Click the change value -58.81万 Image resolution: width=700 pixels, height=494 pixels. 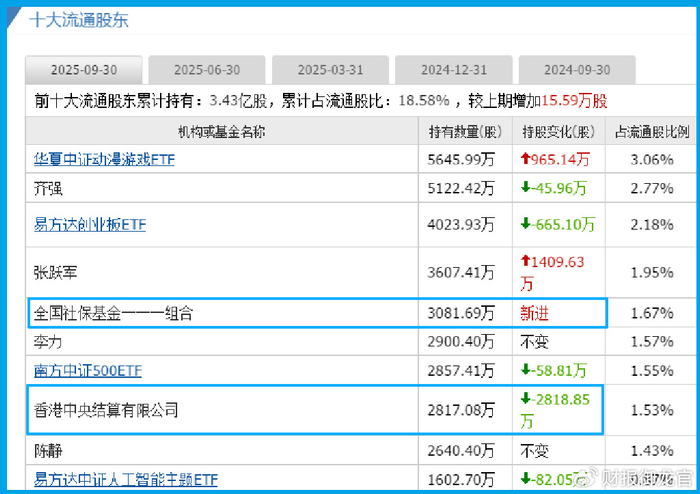pyautogui.click(x=554, y=370)
